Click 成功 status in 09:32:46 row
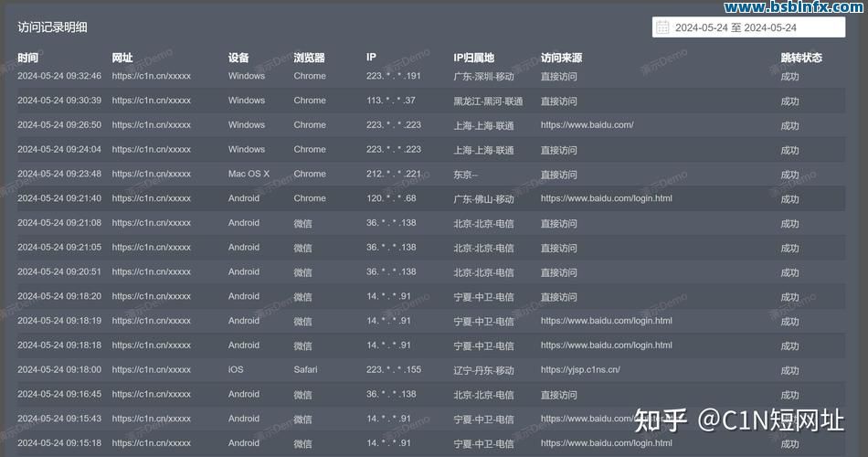The width and height of the screenshot is (868, 457). point(789,77)
